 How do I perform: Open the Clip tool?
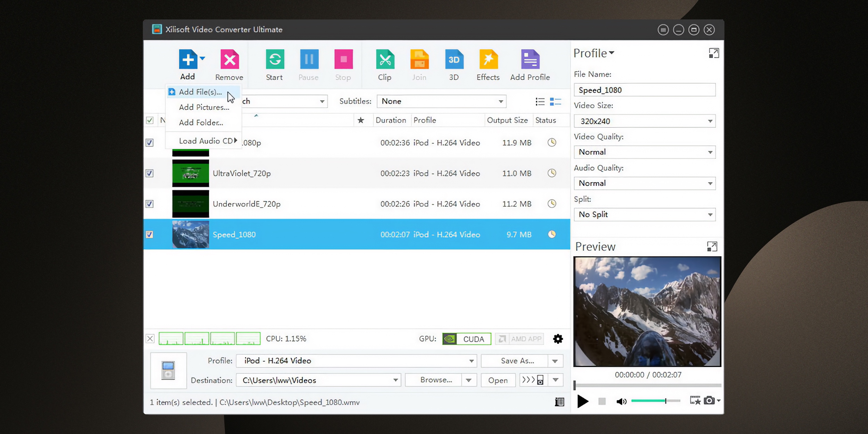tap(385, 60)
